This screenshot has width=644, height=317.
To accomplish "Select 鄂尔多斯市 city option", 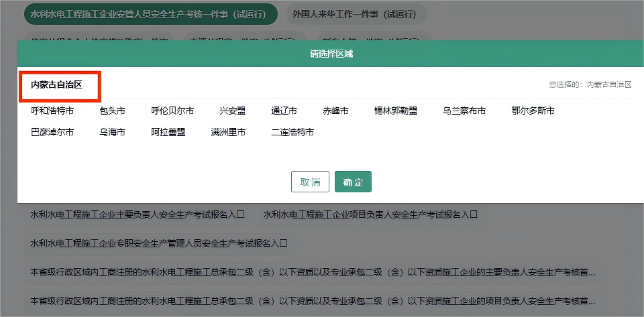I will [x=533, y=111].
